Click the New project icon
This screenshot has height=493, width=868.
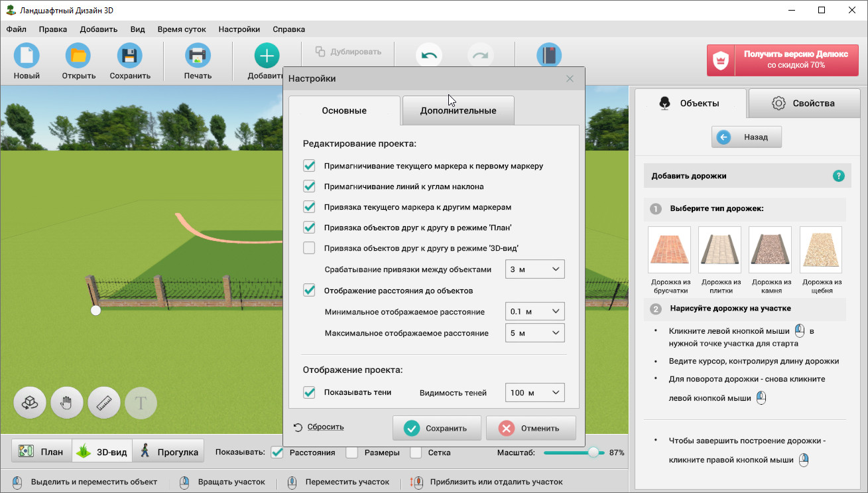coord(27,56)
